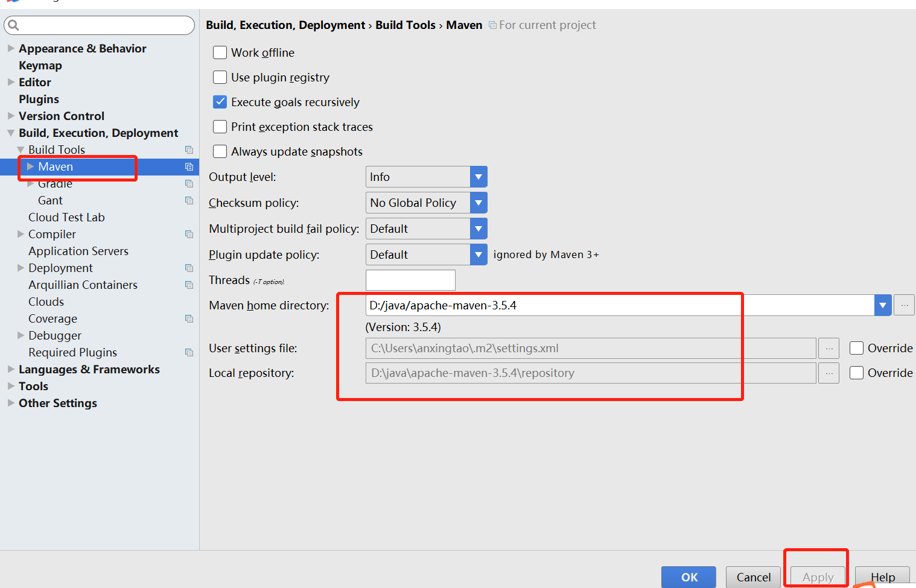Enable Print exception stack traces
The height and width of the screenshot is (588, 916).
coord(220,127)
